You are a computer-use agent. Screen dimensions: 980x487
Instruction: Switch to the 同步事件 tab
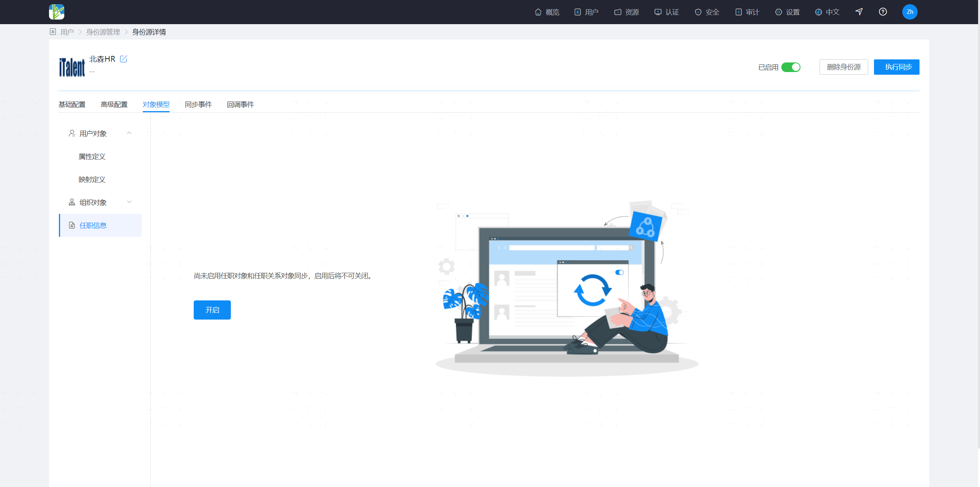click(198, 105)
